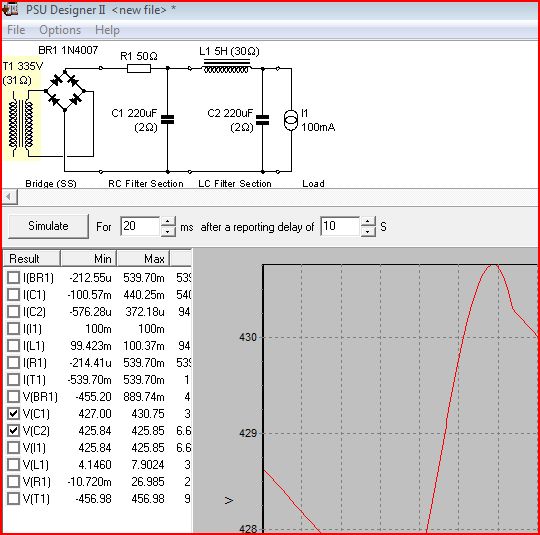
Task: Click the I1 100mA load label
Action: pyautogui.click(x=318, y=120)
